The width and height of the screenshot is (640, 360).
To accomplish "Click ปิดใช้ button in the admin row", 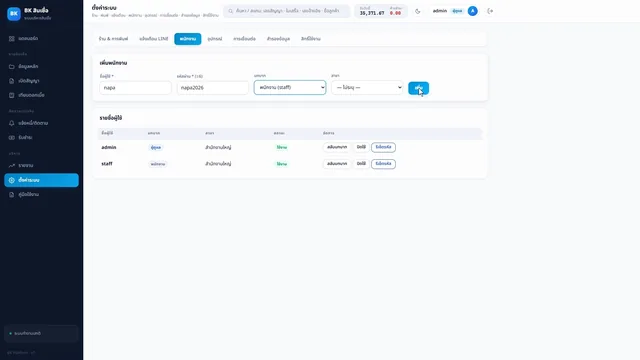I will pos(361,147).
